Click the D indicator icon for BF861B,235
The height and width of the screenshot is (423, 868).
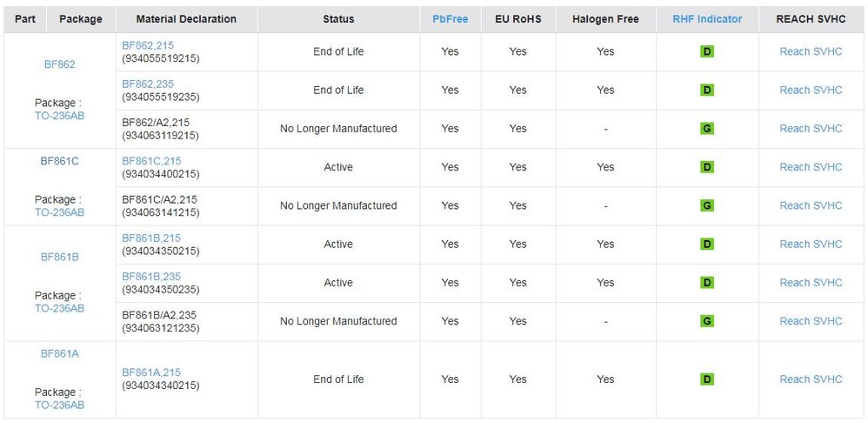707,283
